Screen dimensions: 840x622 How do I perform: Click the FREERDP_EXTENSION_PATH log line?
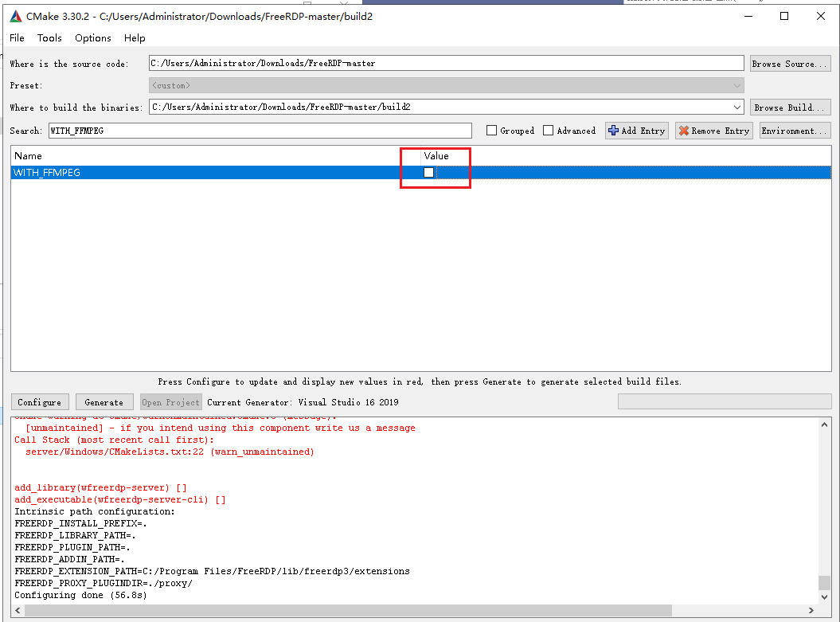(x=212, y=571)
